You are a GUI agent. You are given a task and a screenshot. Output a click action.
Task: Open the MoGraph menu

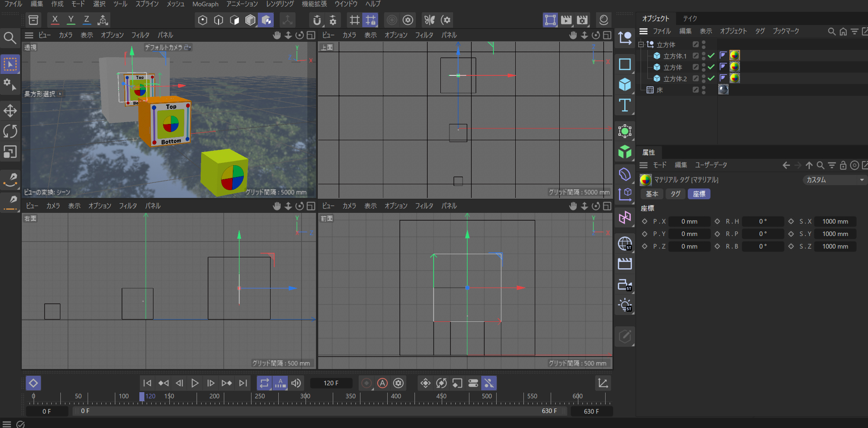[205, 4]
